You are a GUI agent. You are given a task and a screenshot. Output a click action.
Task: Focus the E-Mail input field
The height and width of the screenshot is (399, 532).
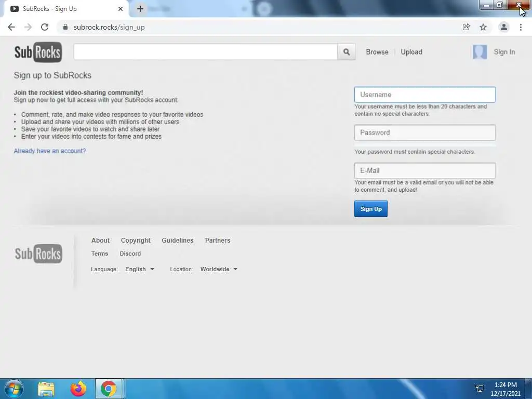point(425,170)
